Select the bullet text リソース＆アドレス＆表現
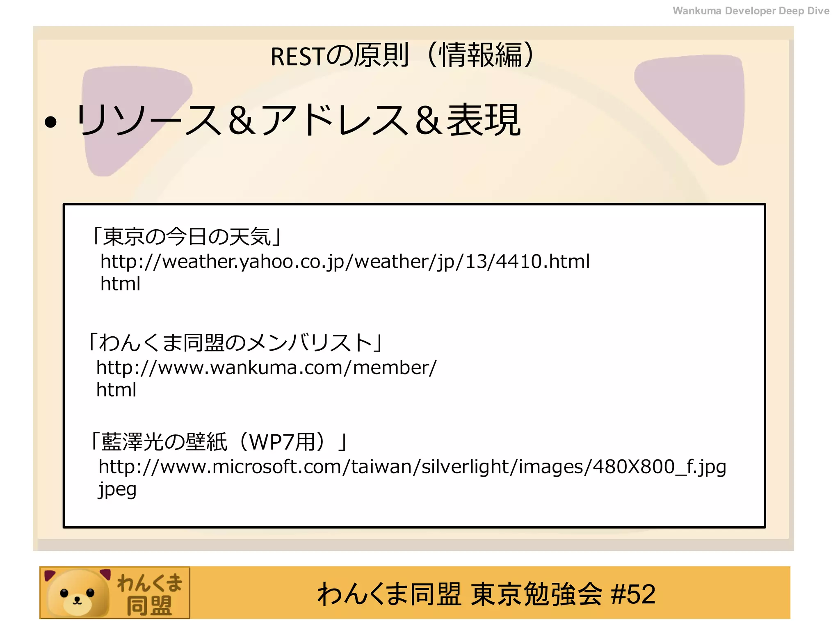 pyautogui.click(x=298, y=120)
